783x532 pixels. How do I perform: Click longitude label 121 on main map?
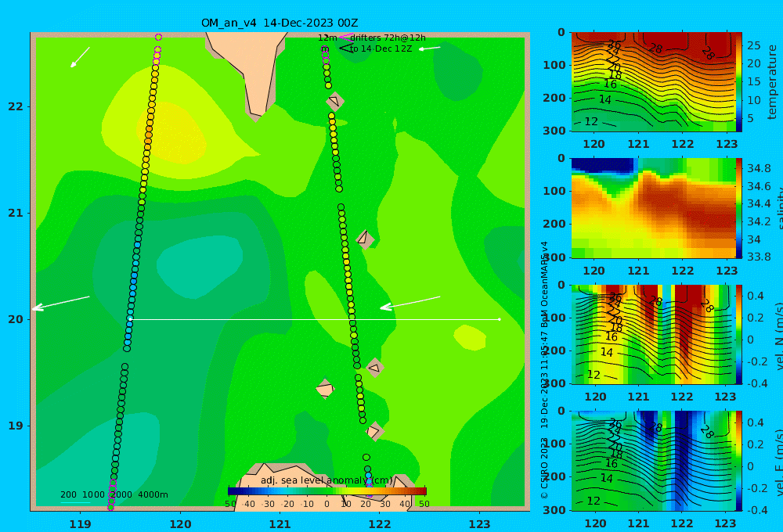point(280,524)
